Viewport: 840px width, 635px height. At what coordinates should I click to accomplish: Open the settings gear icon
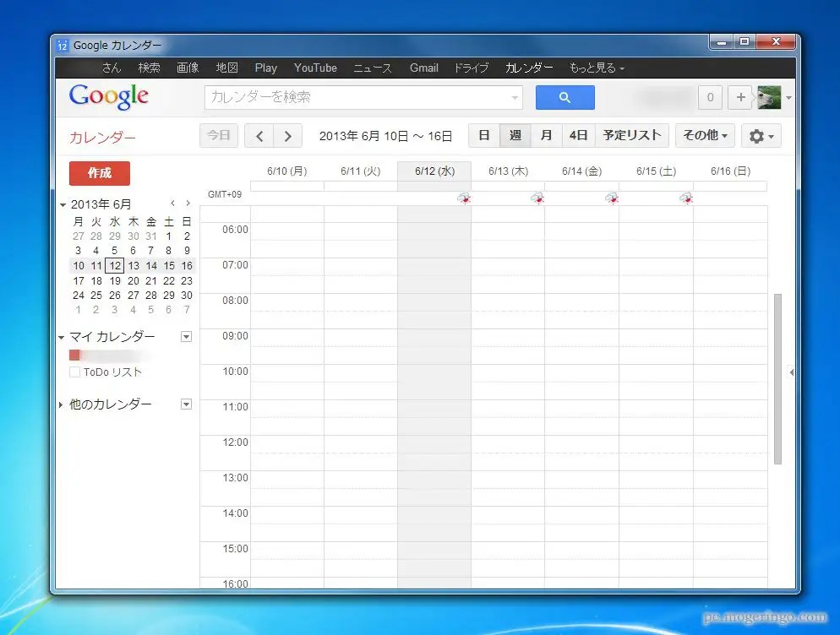coord(759,135)
